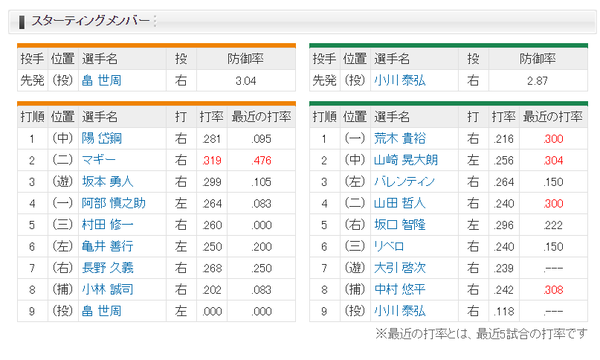Viewport: 600px width, 360px height.
Task: Click the マギー player link
Action: point(98,160)
